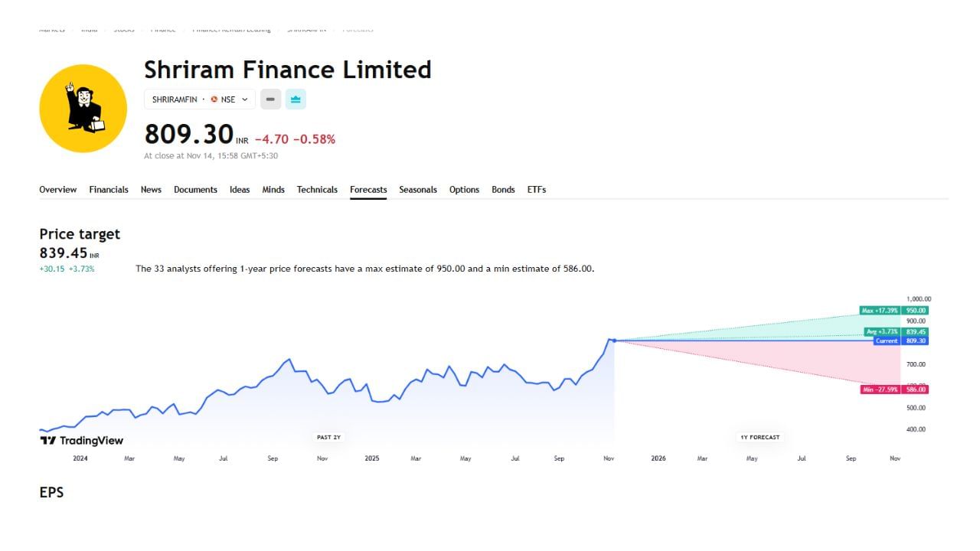Open the ETFs tab
This screenshot has width=980, height=551.
click(537, 190)
